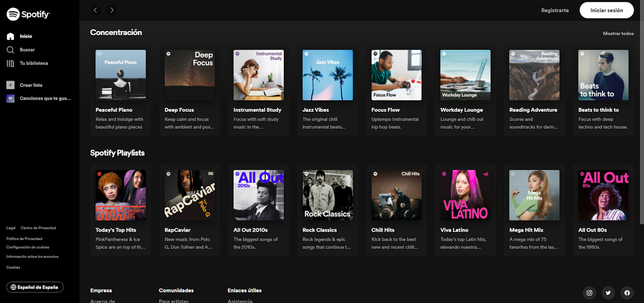644x303 pixels.
Task: Open Inicio in the sidebar
Action: (x=26, y=37)
